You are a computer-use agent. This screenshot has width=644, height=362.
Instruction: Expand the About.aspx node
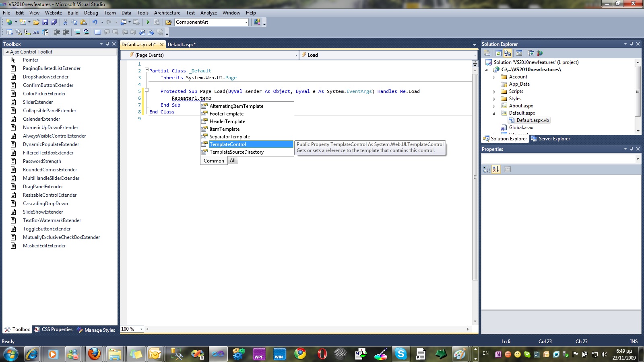tap(494, 106)
